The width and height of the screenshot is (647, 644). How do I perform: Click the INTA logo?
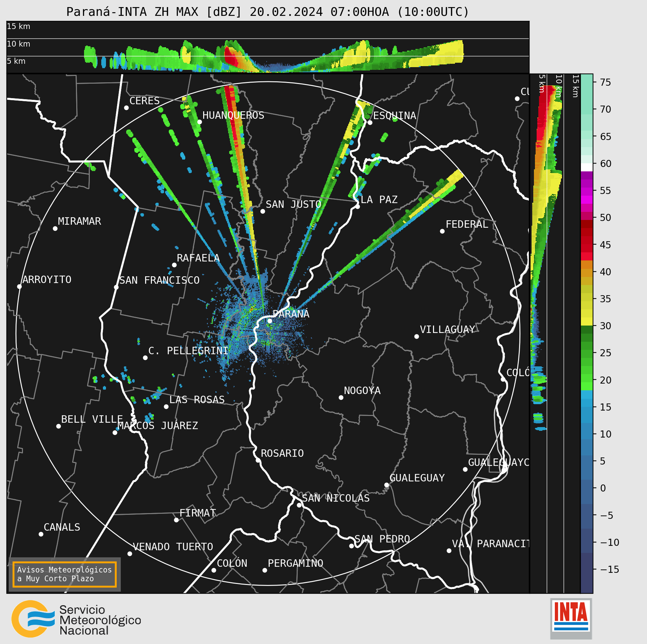click(x=571, y=618)
